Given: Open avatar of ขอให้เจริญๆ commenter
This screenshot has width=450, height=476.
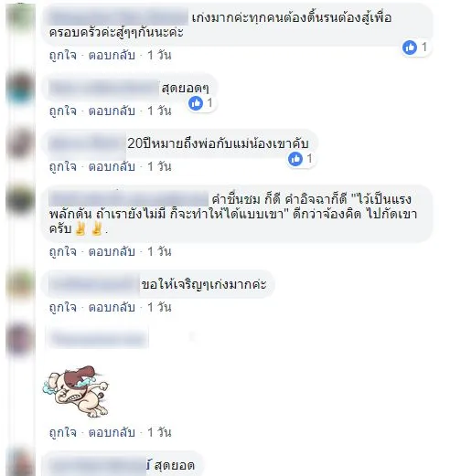Looking at the screenshot, I should click(x=21, y=284).
